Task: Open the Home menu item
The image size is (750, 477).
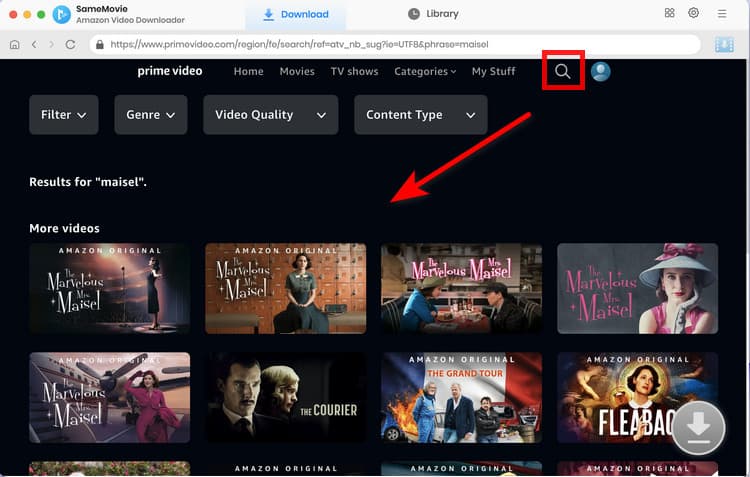Action: (248, 71)
